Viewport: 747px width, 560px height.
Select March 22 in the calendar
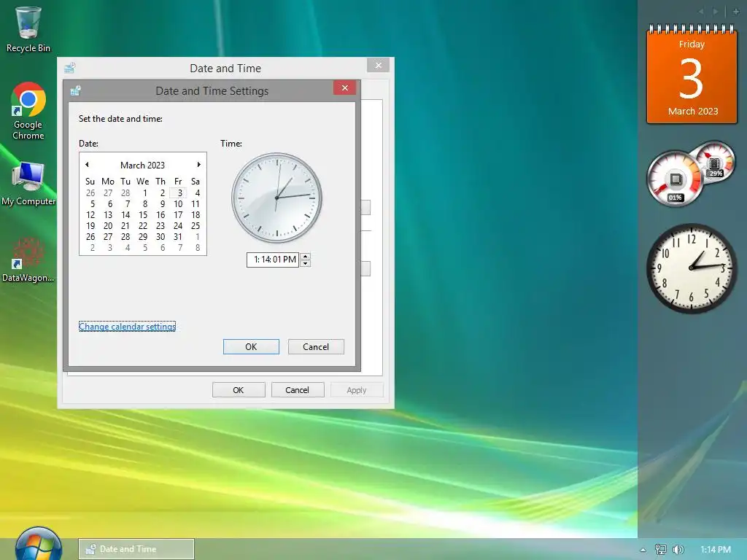pos(143,226)
